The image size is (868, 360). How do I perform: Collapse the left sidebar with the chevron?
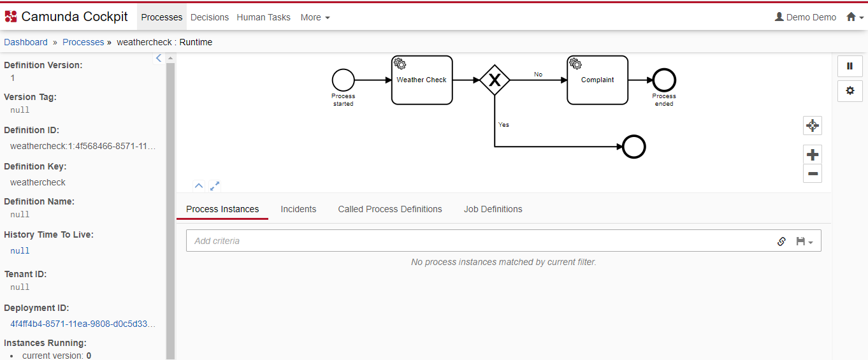click(159, 58)
